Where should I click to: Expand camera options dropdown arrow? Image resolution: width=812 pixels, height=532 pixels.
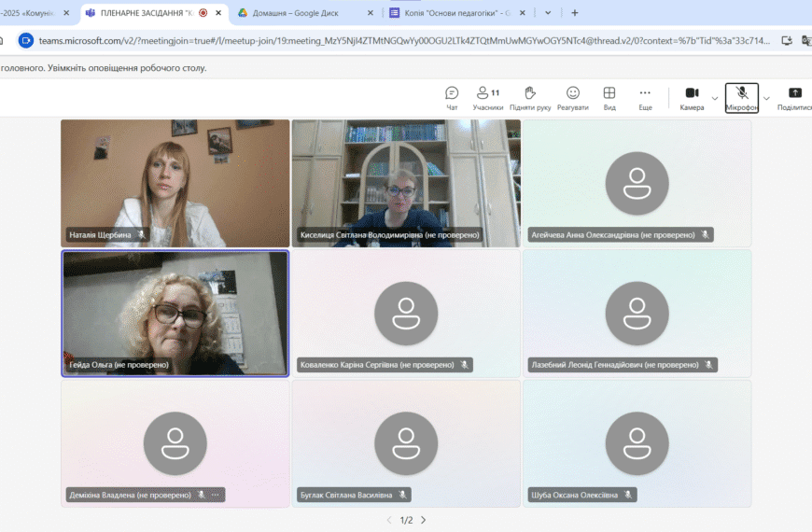pos(715,98)
